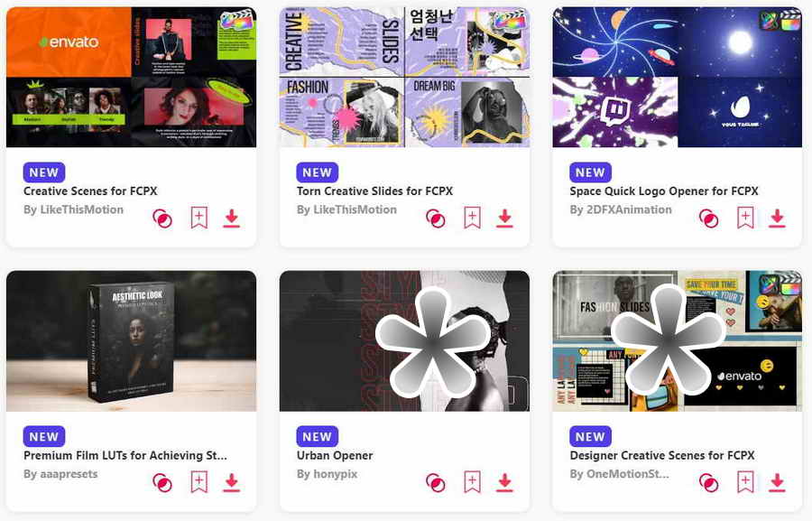Download Creative Scenes for FCPX
This screenshot has height=521, width=812.
232,219
